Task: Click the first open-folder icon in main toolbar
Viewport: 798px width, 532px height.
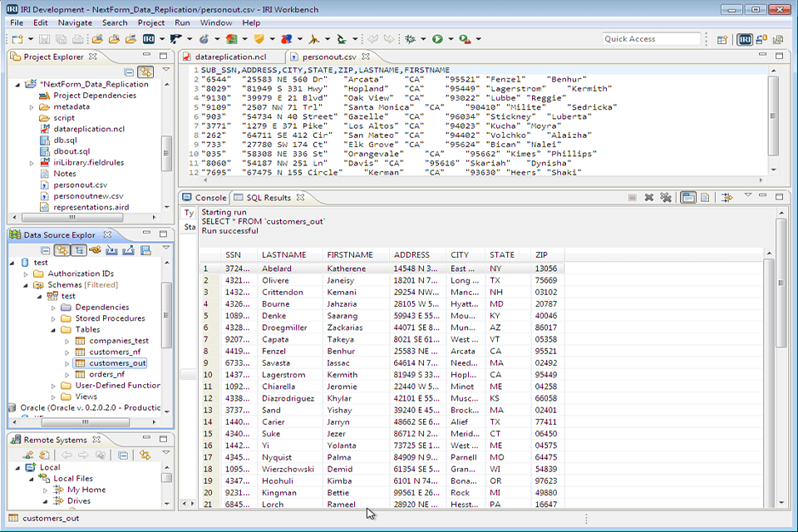Action: tap(97, 39)
